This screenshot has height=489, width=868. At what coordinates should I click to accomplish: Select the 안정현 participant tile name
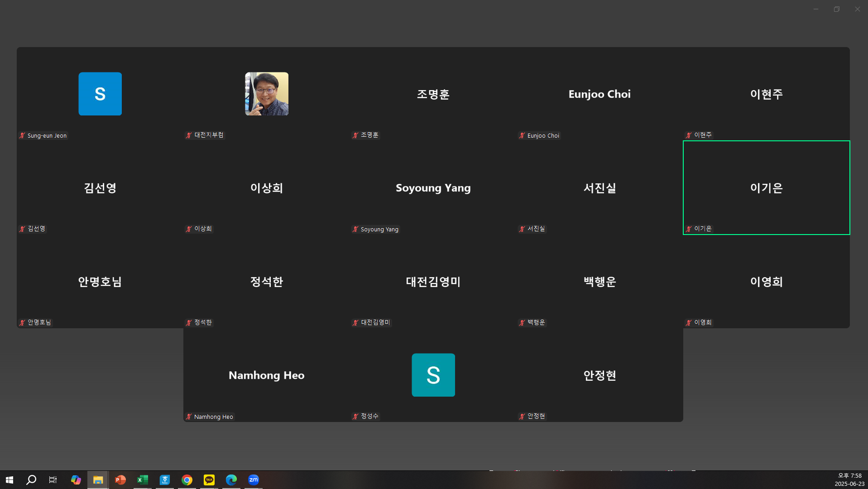(600, 375)
